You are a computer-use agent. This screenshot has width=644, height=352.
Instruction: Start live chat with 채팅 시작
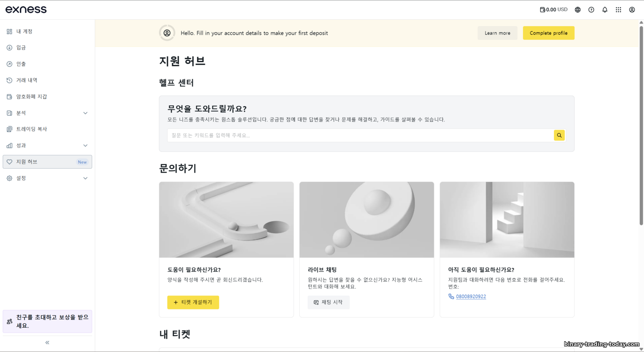[x=328, y=302]
